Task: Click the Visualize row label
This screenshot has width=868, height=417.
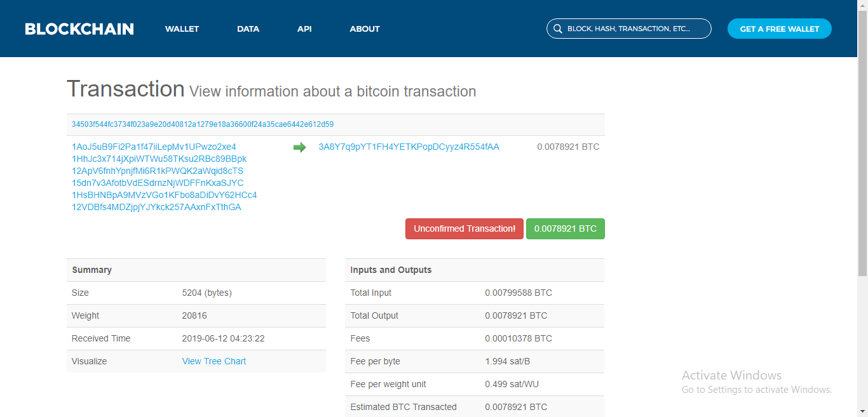Action: (x=90, y=361)
